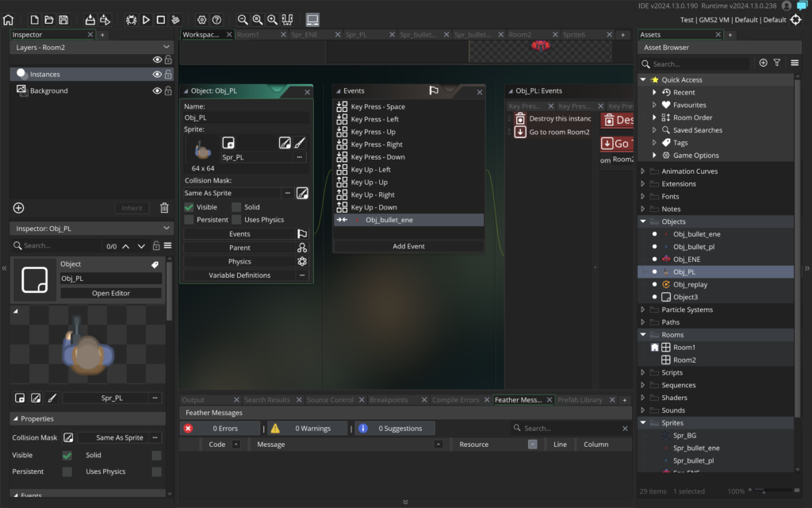Hide the Background layer with the eye icon
Viewport: 812px width, 508px height.
pyautogui.click(x=157, y=90)
